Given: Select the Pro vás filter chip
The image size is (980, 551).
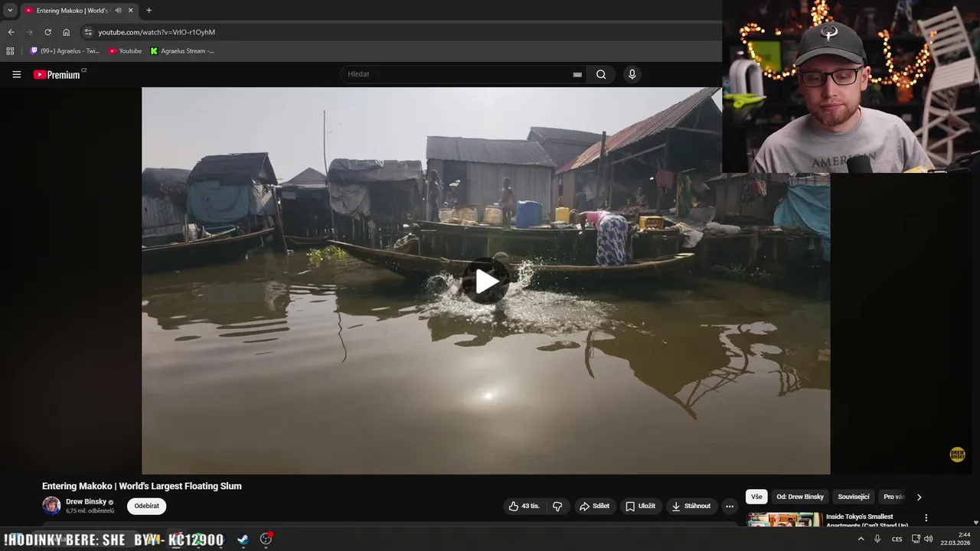Looking at the screenshot, I should (x=894, y=497).
